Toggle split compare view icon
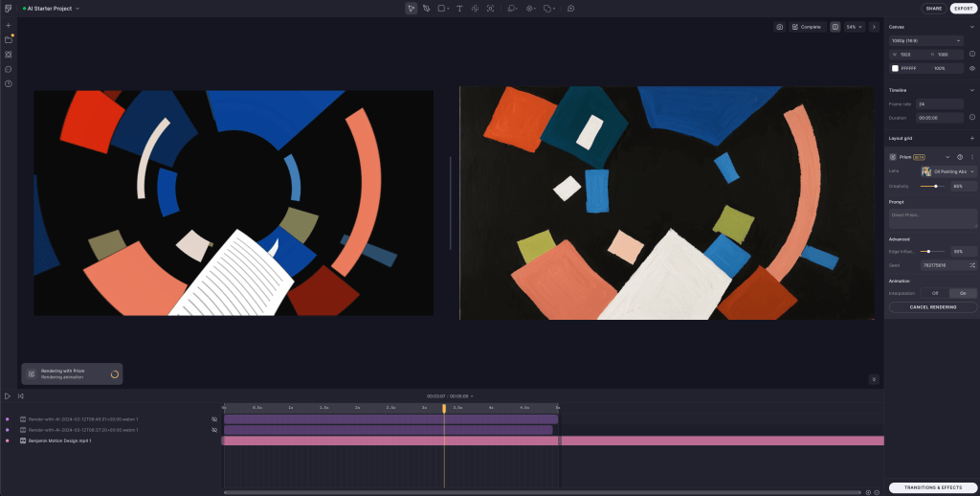Image resolution: width=980 pixels, height=496 pixels. [x=835, y=27]
